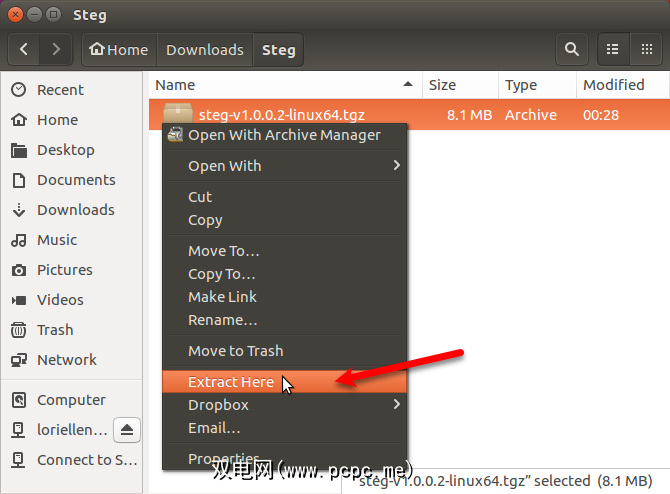Click the Downloads breadcrumb button
The width and height of the screenshot is (670, 494).
point(205,50)
